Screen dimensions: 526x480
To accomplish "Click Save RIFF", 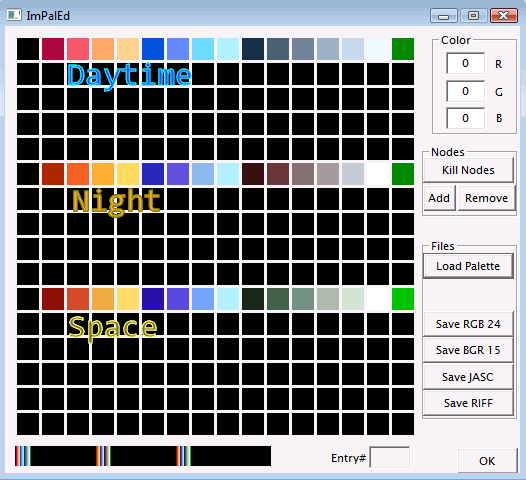I will pyautogui.click(x=468, y=403).
